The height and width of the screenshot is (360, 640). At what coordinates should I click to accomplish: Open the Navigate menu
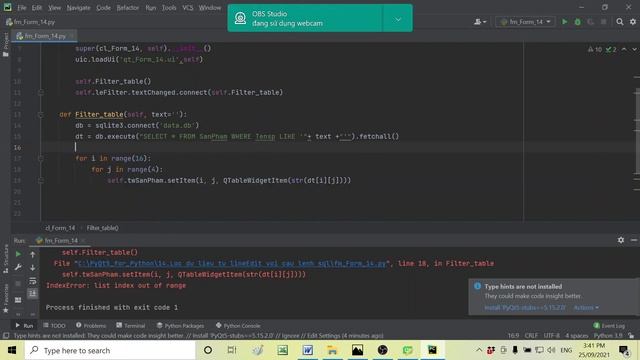click(78, 8)
